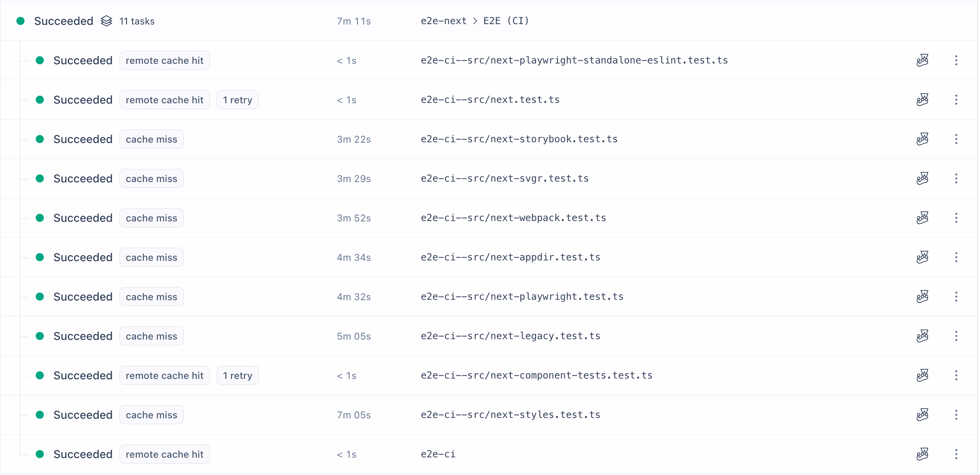Viewport: 980px width, 475px height.
Task: Click the e2e-next breadcrumb item
Action: [443, 21]
